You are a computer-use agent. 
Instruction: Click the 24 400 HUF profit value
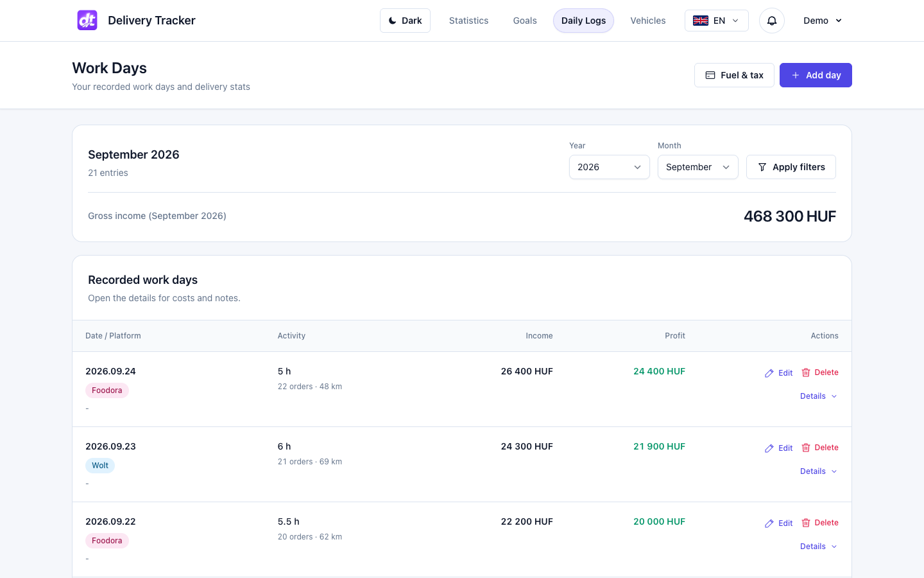click(659, 371)
